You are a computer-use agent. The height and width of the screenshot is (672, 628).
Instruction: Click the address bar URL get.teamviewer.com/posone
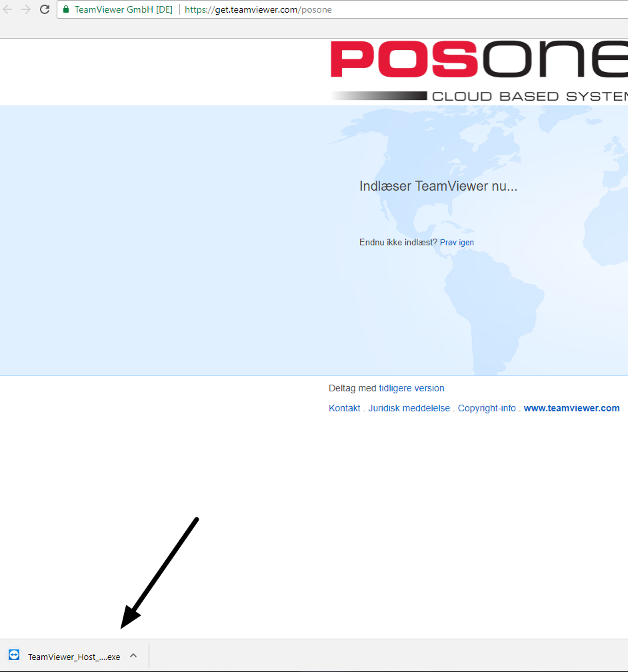click(x=259, y=9)
